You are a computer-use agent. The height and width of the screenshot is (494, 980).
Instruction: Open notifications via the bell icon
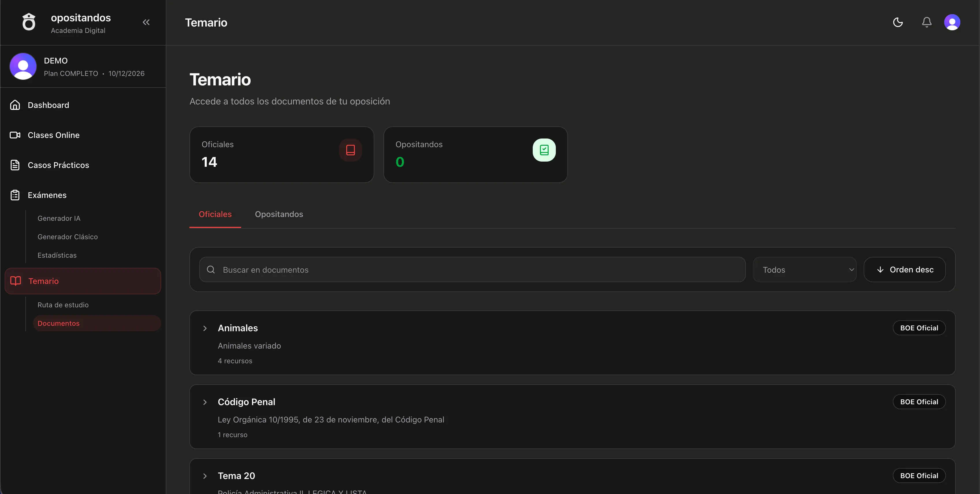pos(927,23)
